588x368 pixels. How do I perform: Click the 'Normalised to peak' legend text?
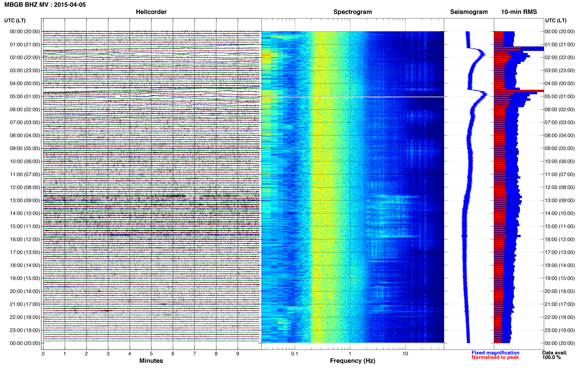[495, 357]
